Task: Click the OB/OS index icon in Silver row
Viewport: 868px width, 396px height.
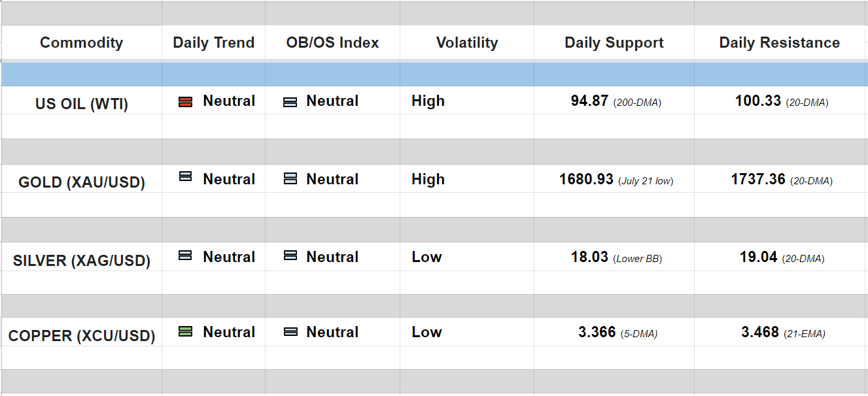Action: [x=290, y=256]
